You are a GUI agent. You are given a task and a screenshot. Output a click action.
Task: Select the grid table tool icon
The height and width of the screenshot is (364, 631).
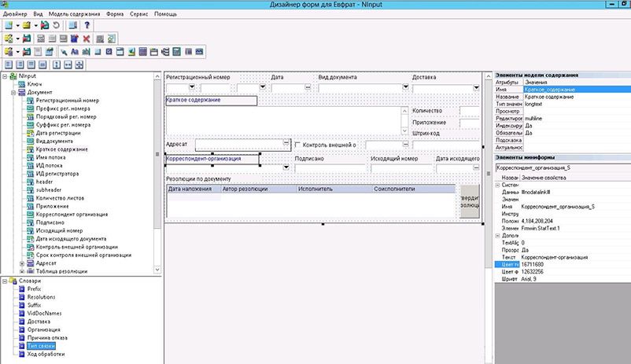[x=142, y=51]
